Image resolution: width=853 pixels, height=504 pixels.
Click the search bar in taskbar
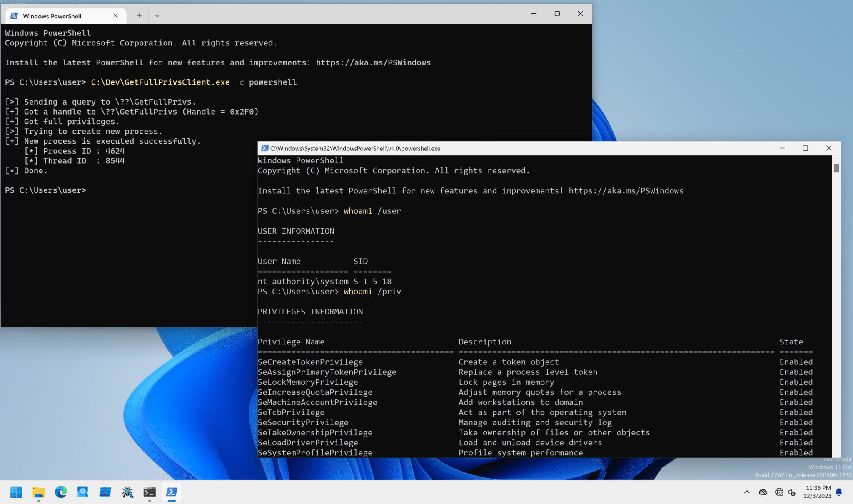[83, 492]
